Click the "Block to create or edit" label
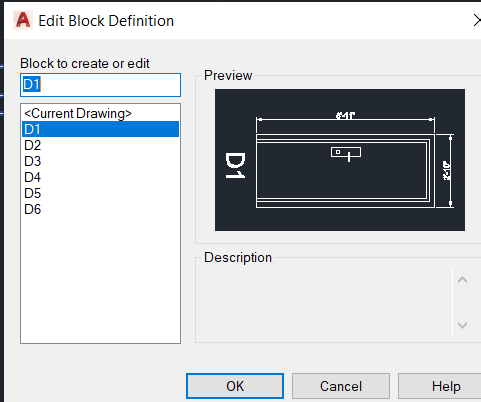The image size is (481, 402). 85,63
